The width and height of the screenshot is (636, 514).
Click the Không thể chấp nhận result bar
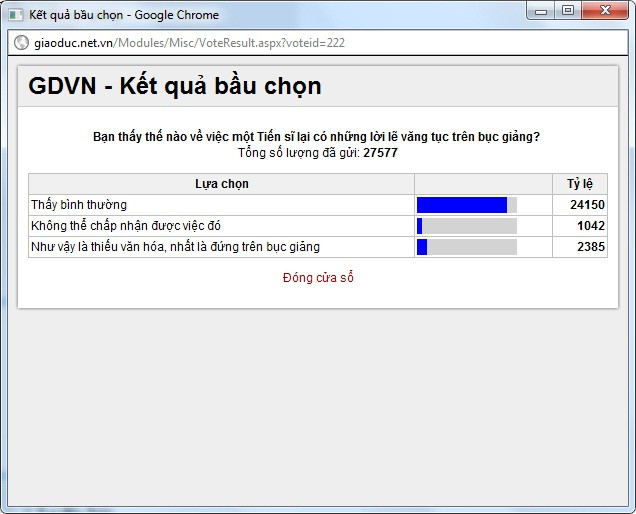[467, 226]
